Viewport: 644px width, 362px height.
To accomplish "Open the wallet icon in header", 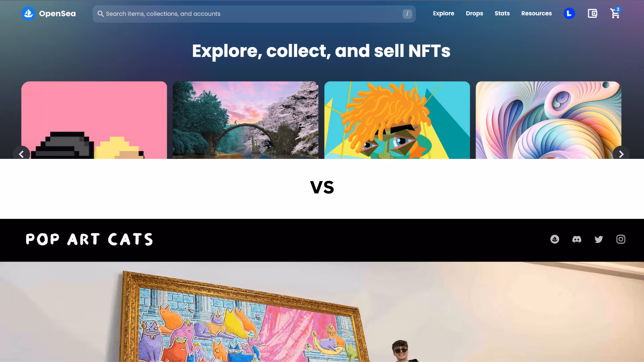I will coord(592,13).
